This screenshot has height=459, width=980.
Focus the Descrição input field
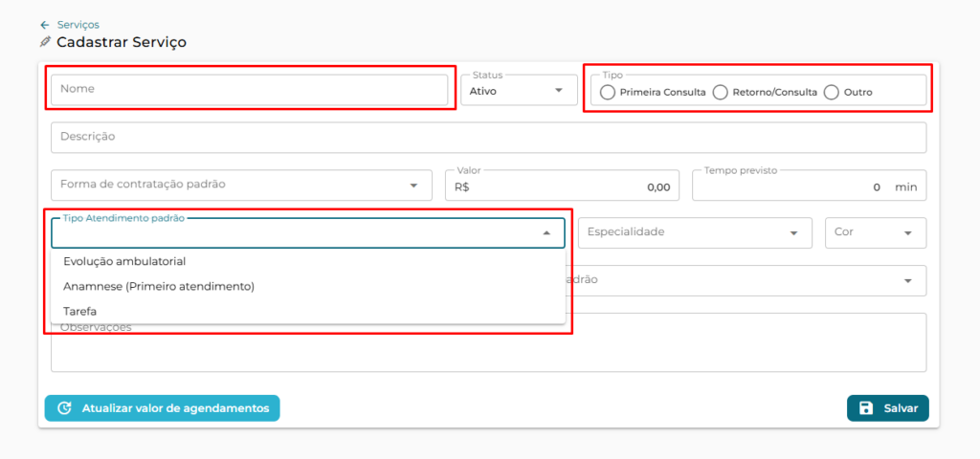click(488, 138)
